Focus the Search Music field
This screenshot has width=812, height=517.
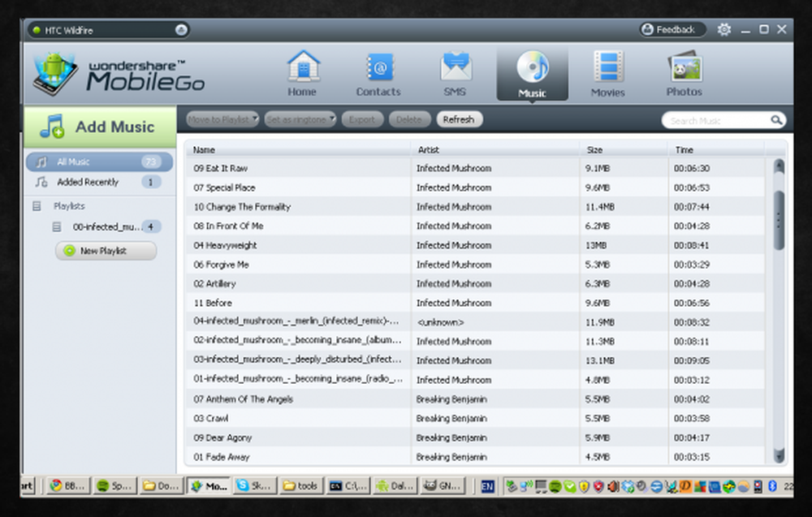coord(723,121)
